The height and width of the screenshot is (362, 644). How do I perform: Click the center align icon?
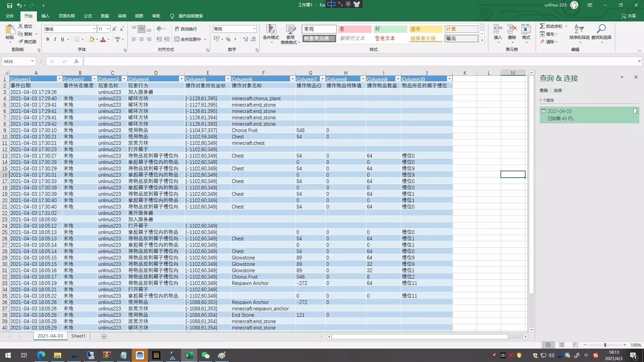click(x=141, y=39)
